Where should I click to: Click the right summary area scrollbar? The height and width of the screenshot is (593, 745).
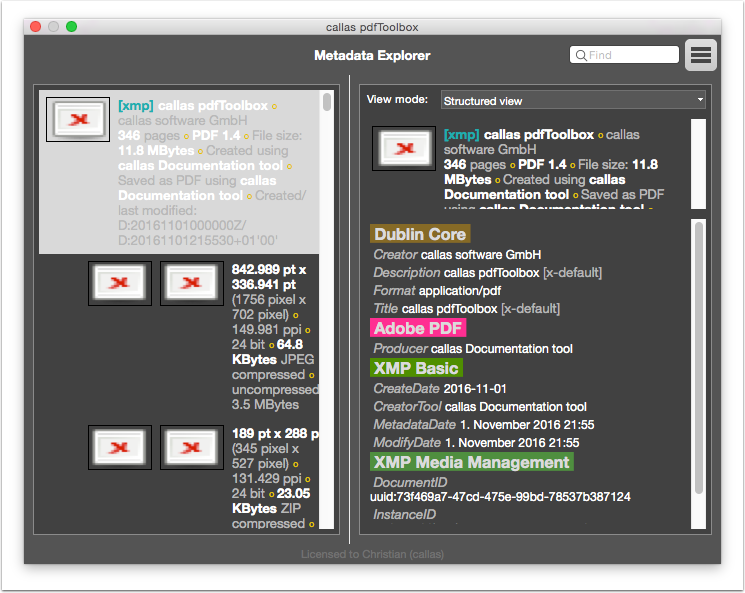[x=698, y=164]
